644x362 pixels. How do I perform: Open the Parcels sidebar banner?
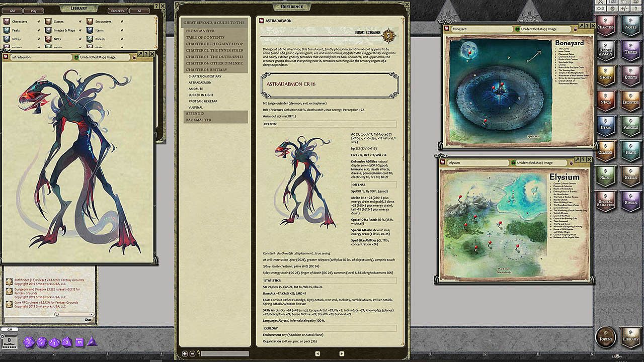pos(630,126)
